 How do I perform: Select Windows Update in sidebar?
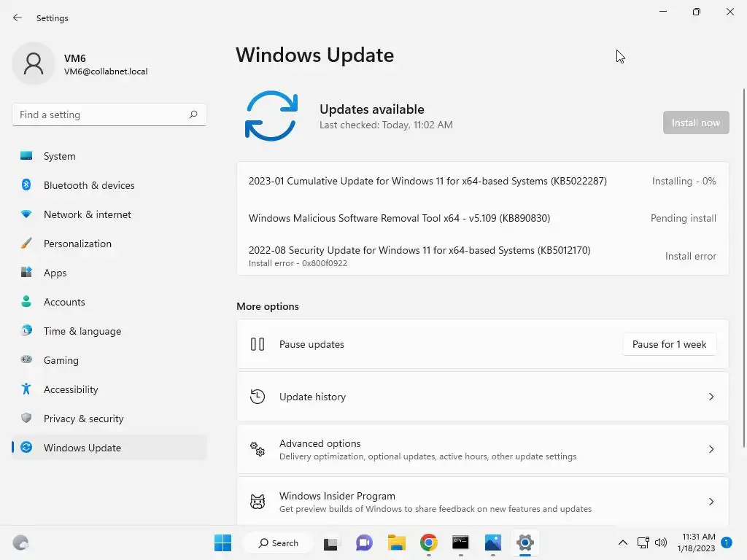point(109,448)
